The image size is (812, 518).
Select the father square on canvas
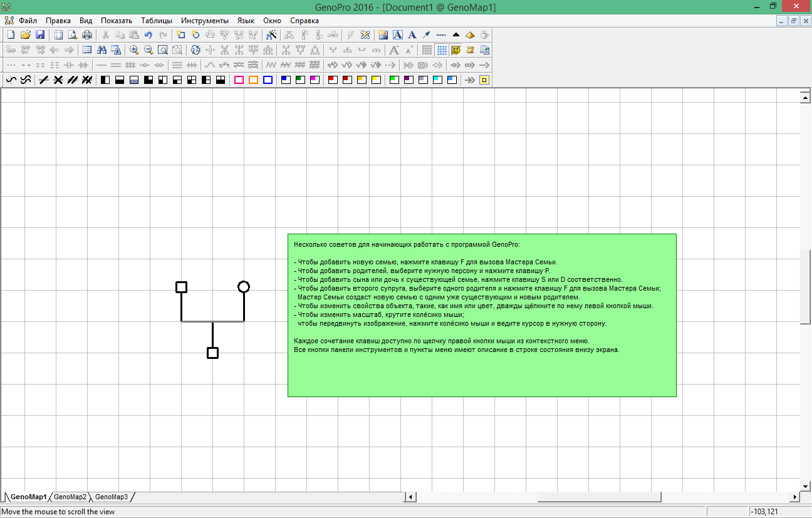(x=181, y=287)
